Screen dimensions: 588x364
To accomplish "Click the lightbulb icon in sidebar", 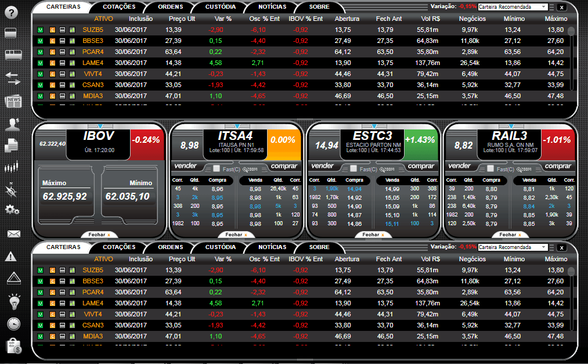I will [x=13, y=301].
